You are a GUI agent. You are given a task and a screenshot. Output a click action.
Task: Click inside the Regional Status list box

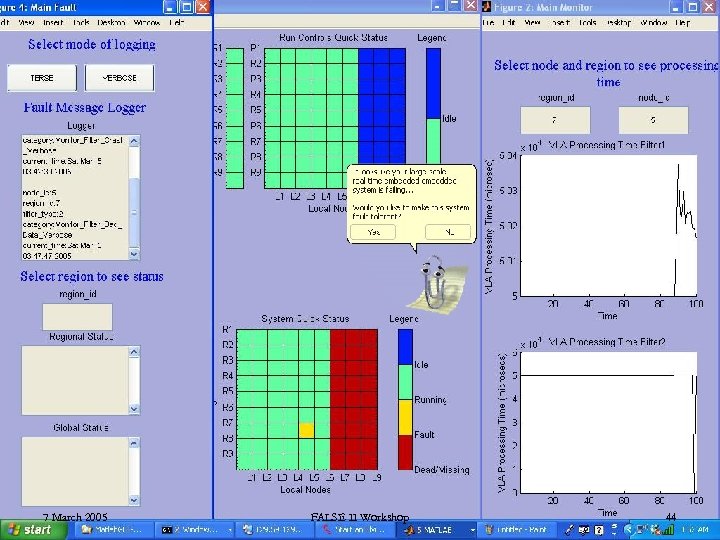(x=75, y=380)
